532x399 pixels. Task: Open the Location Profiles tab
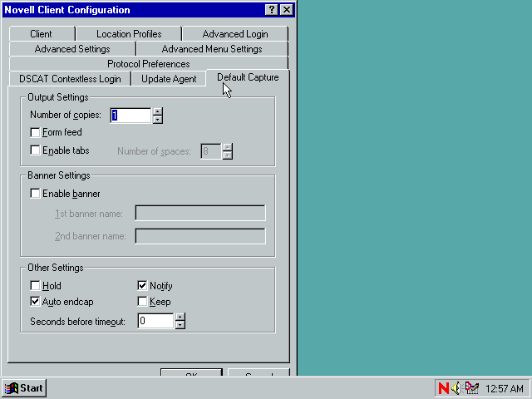(x=129, y=34)
